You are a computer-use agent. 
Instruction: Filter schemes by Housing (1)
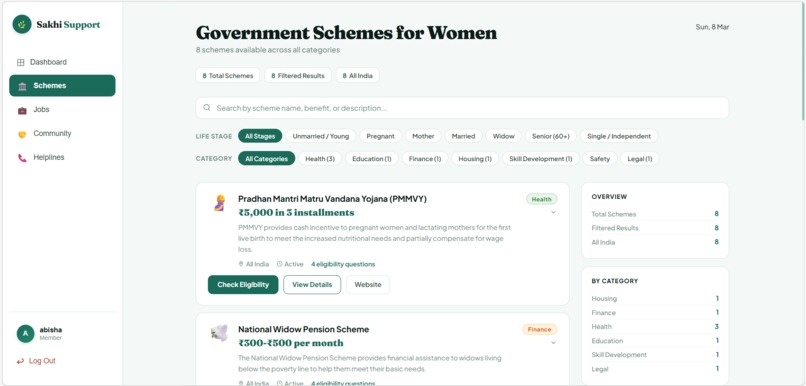475,159
